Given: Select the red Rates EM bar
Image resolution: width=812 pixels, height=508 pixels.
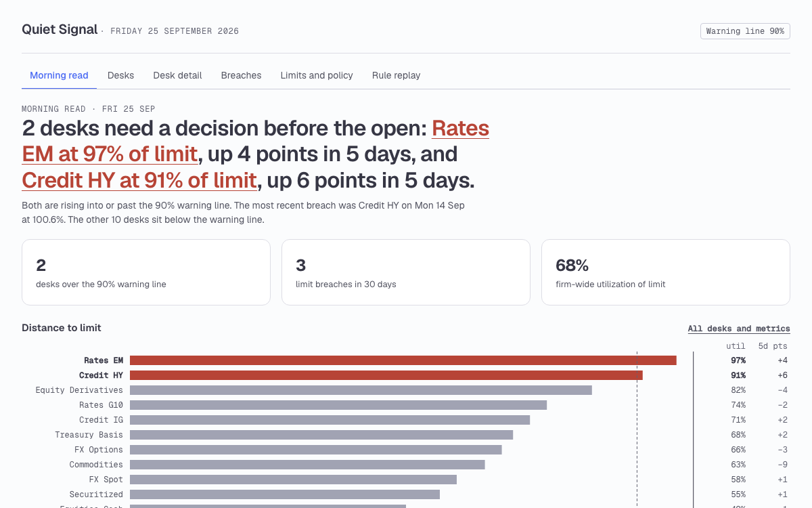Looking at the screenshot, I should click(x=403, y=360).
